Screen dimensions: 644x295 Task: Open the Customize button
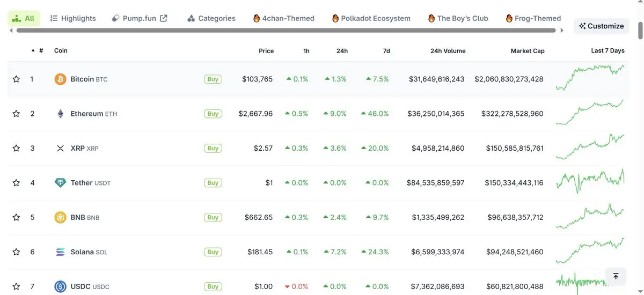click(601, 26)
